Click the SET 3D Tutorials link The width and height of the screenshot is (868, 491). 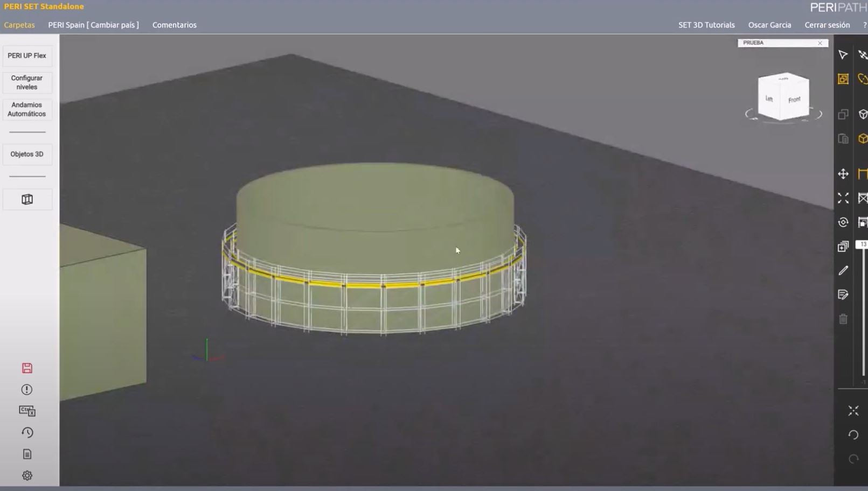[x=706, y=25]
